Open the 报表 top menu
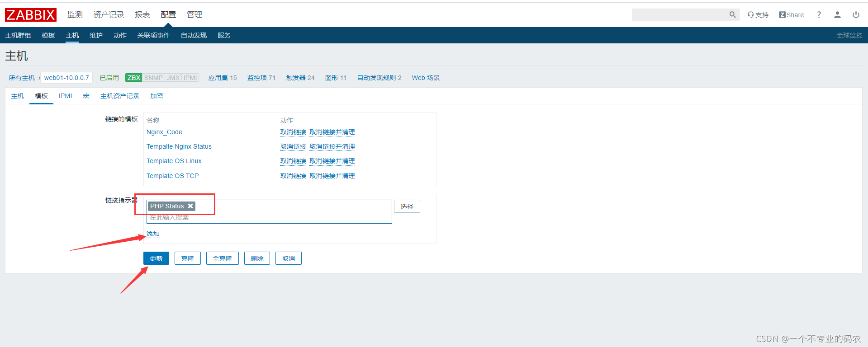Screen dimensions: 868x347 pyautogui.click(x=142, y=15)
